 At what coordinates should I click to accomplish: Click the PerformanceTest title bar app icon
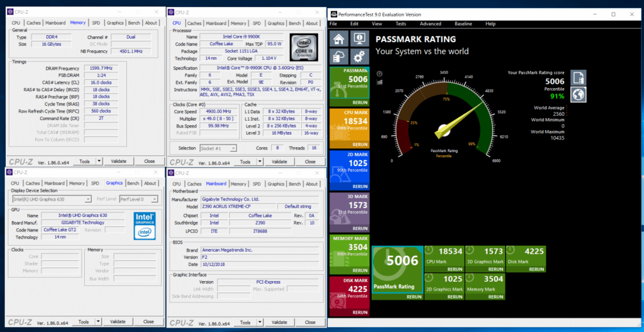(334, 14)
